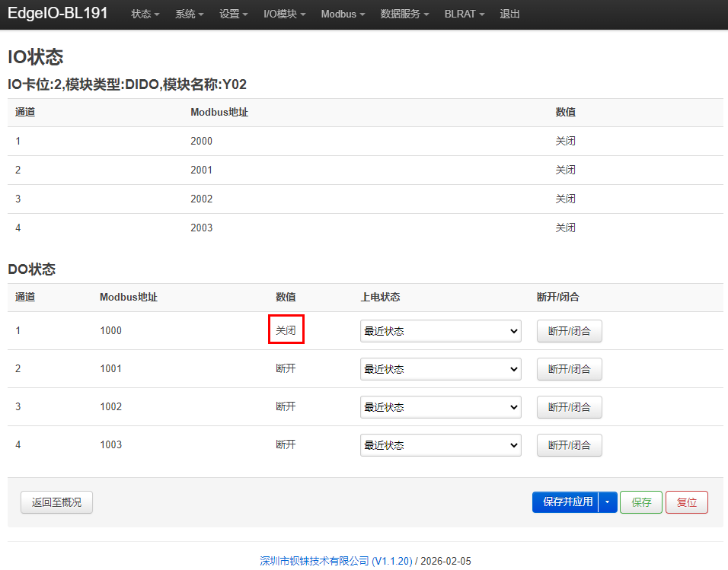Click the EdgeIO-BL191 brand title
This screenshot has height=570, width=728.
coord(58,13)
